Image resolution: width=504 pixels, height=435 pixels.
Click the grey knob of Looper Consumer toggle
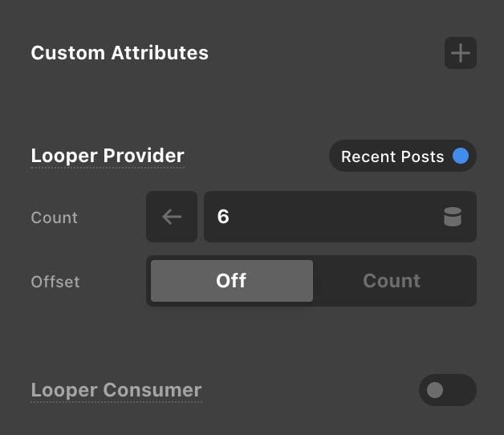point(435,391)
